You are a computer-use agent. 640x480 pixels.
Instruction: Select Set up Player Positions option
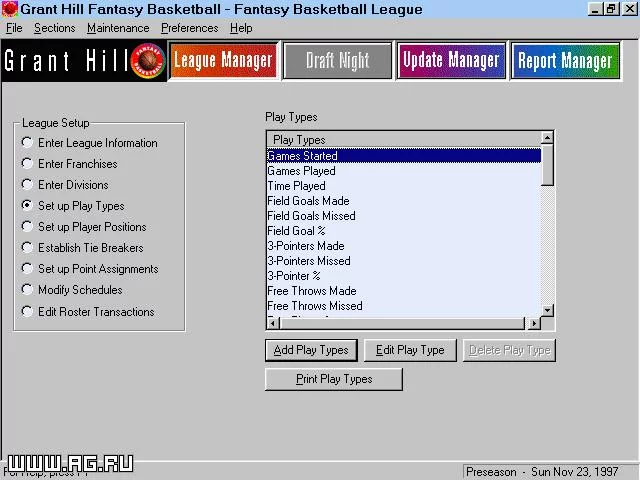coord(84,227)
